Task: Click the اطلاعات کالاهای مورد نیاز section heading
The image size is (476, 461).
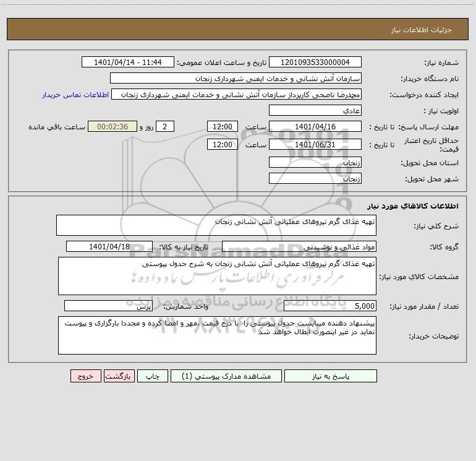Action: coord(413,206)
